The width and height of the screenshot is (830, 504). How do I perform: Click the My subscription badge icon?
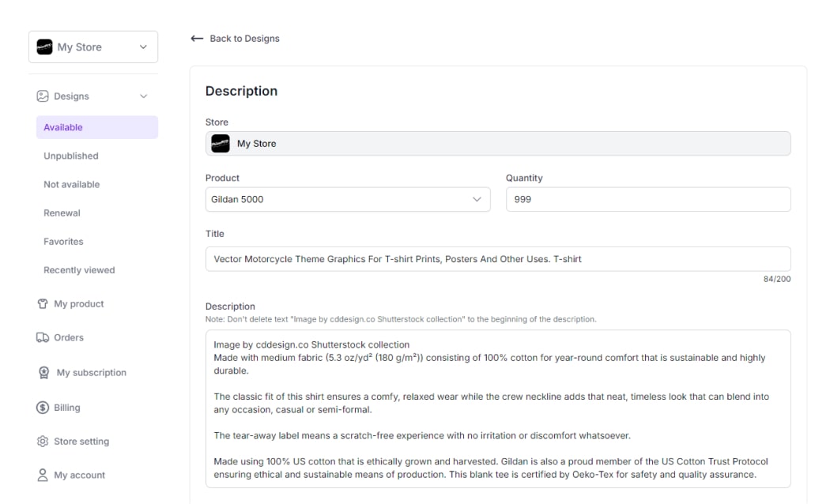(44, 373)
